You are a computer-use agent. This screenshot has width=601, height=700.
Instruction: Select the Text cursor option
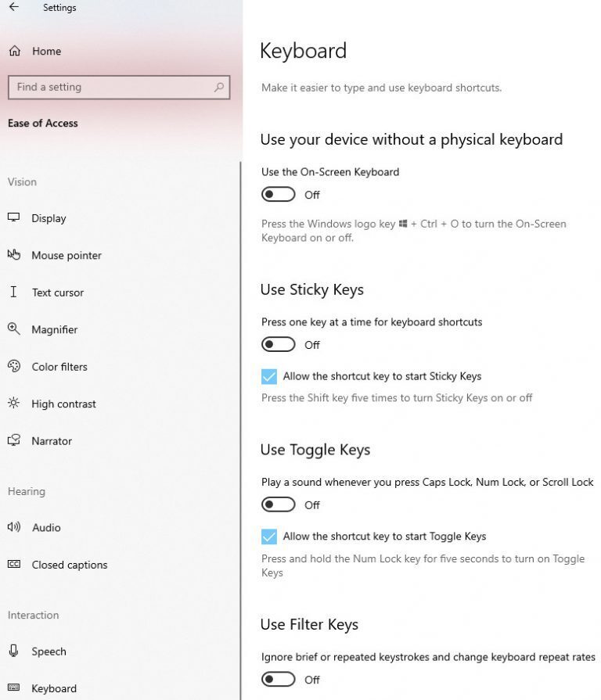pyautogui.click(x=13, y=293)
